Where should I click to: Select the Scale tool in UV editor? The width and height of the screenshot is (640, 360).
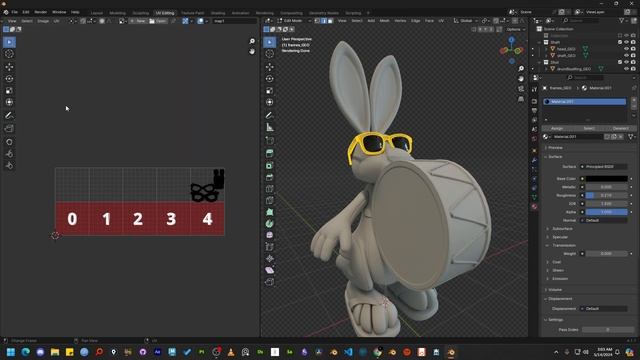coord(9,90)
